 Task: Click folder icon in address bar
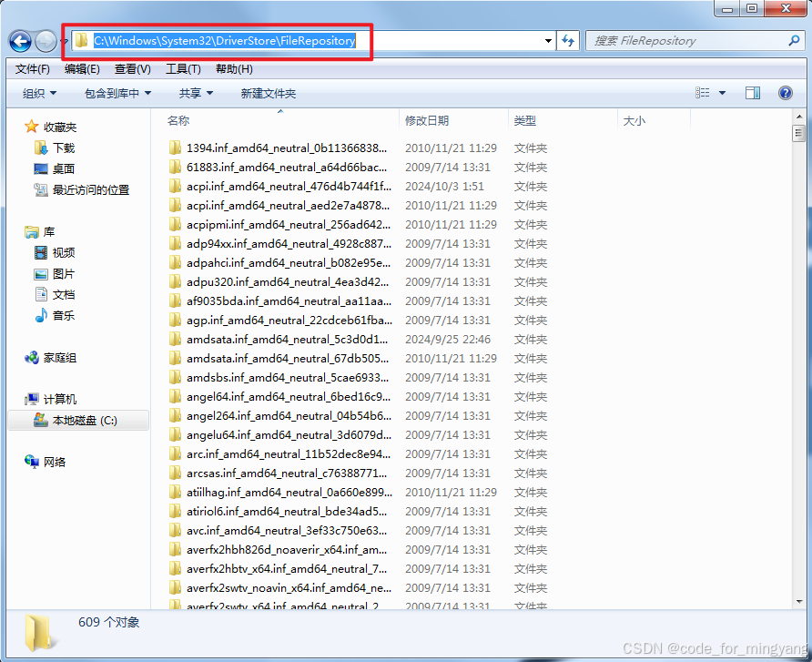[x=81, y=40]
